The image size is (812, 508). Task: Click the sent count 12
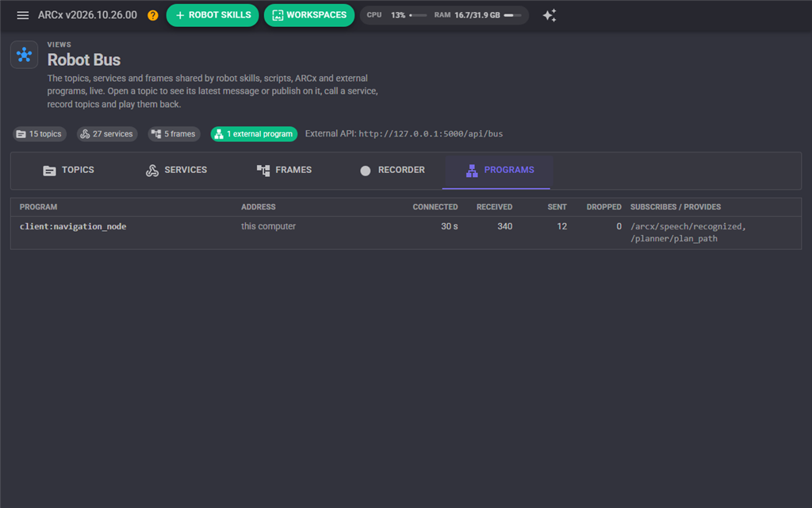point(562,226)
